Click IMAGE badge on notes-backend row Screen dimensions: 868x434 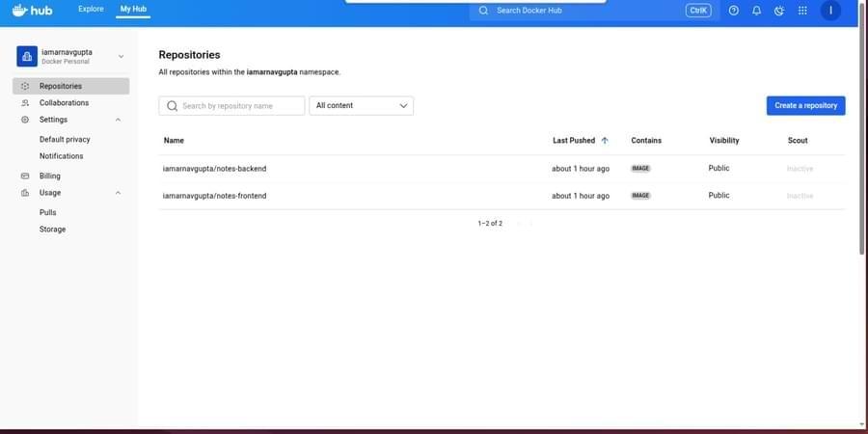640,168
